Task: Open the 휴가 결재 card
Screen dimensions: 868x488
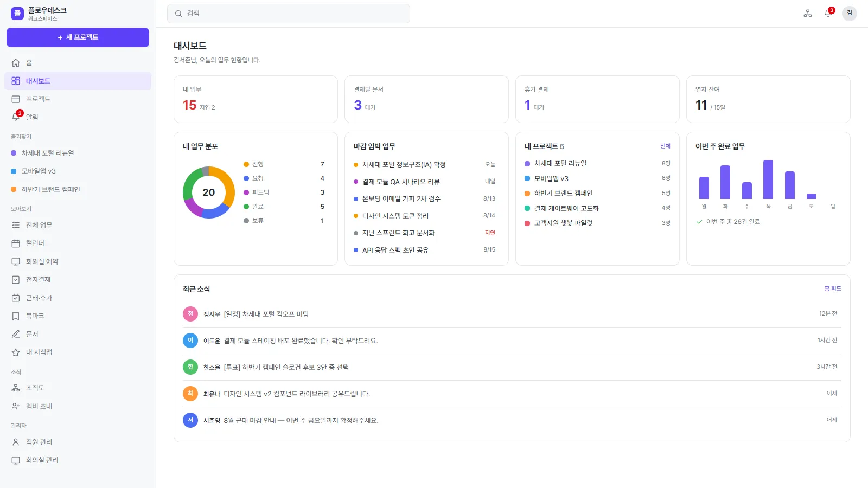Action: [597, 99]
